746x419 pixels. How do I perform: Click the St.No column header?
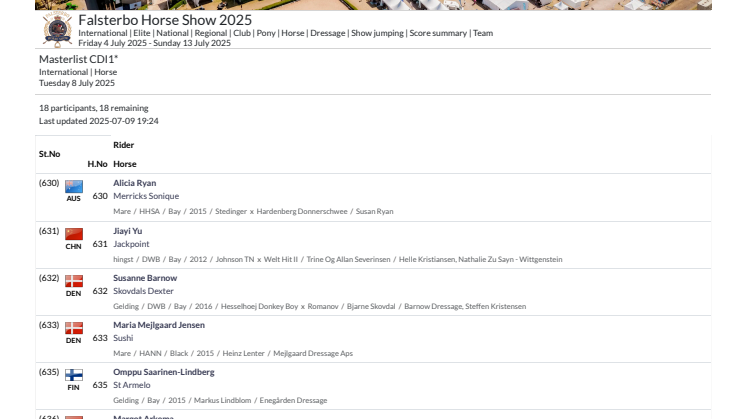click(x=49, y=154)
